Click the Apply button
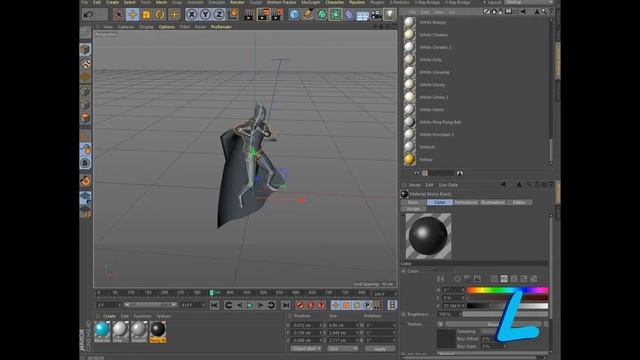 (380, 349)
